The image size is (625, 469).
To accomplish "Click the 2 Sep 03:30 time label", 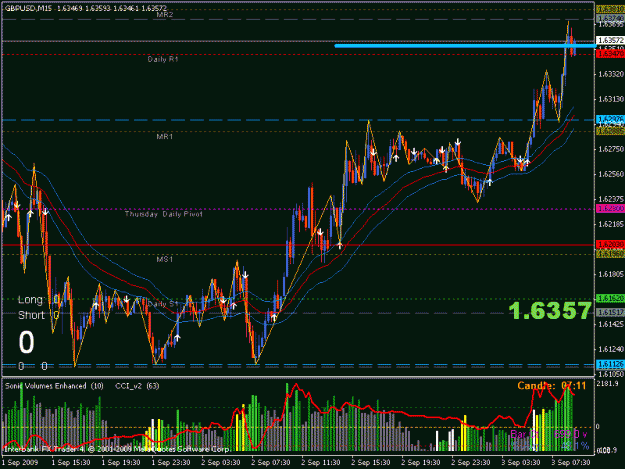I will pyautogui.click(x=221, y=463).
